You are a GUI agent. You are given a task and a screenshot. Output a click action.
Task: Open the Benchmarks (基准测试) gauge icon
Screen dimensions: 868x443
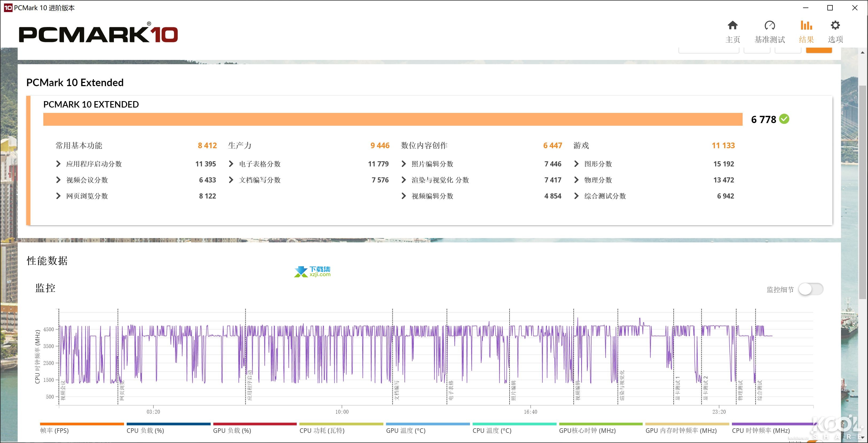770,25
